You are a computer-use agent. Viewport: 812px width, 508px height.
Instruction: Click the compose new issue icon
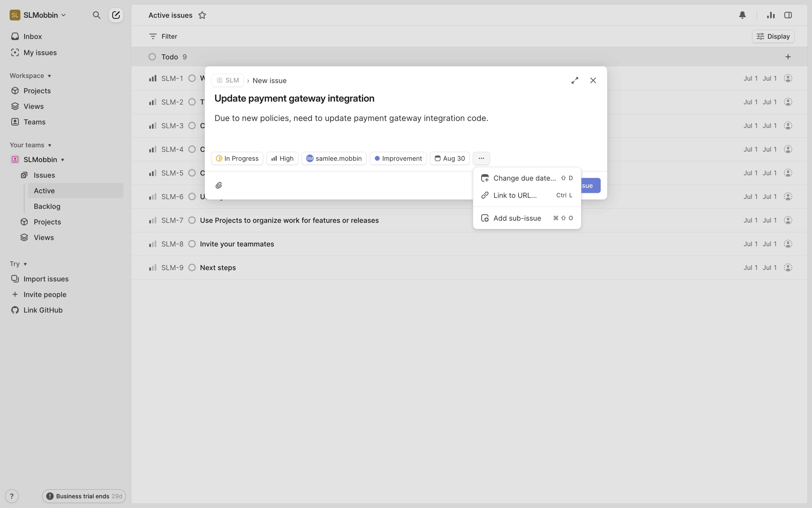[116, 15]
